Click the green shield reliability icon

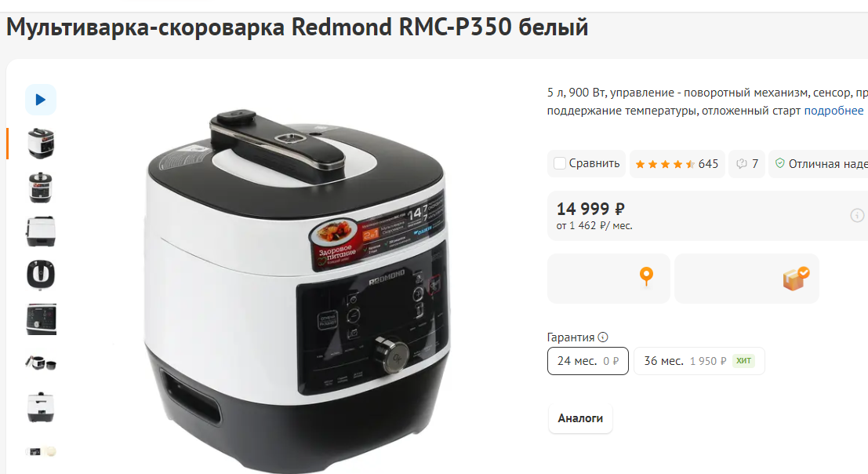point(779,163)
